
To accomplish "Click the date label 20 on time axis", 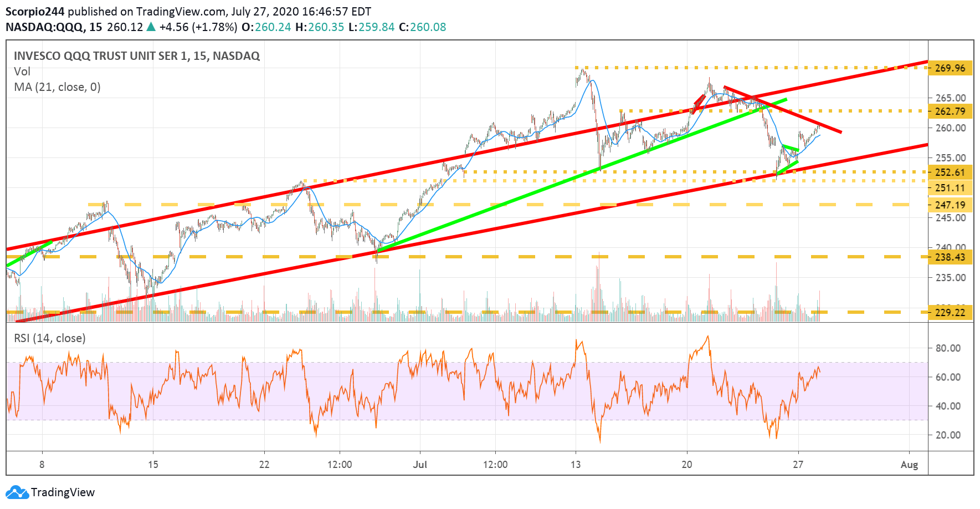I will click(x=687, y=464).
